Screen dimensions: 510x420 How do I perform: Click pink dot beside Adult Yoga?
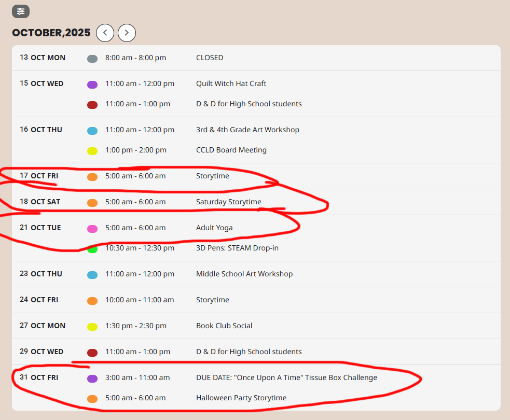tap(92, 229)
